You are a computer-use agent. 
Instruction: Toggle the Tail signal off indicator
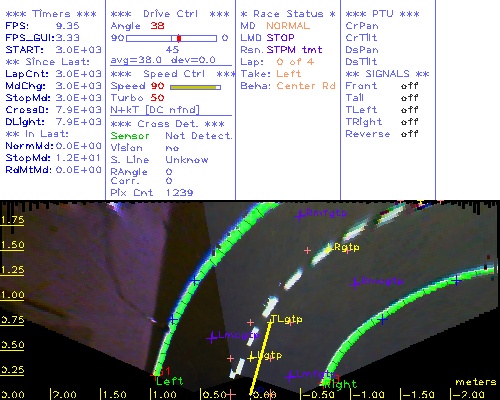coord(410,98)
